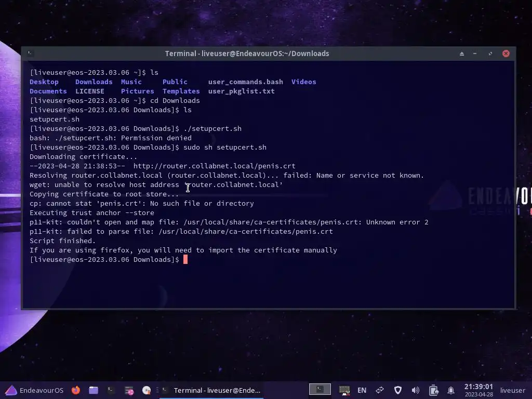Viewport: 532px width, 399px height.
Task: Maximize the Terminal window
Action: click(490, 54)
